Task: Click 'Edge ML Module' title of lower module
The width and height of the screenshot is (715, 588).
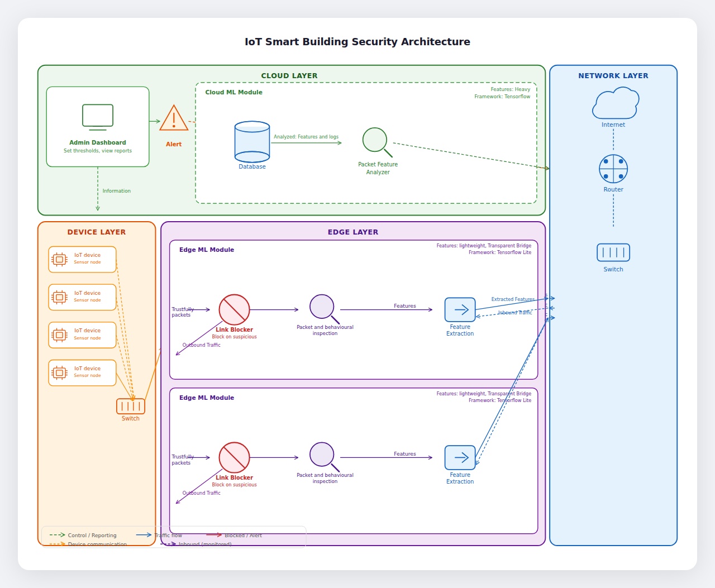Action: click(207, 398)
